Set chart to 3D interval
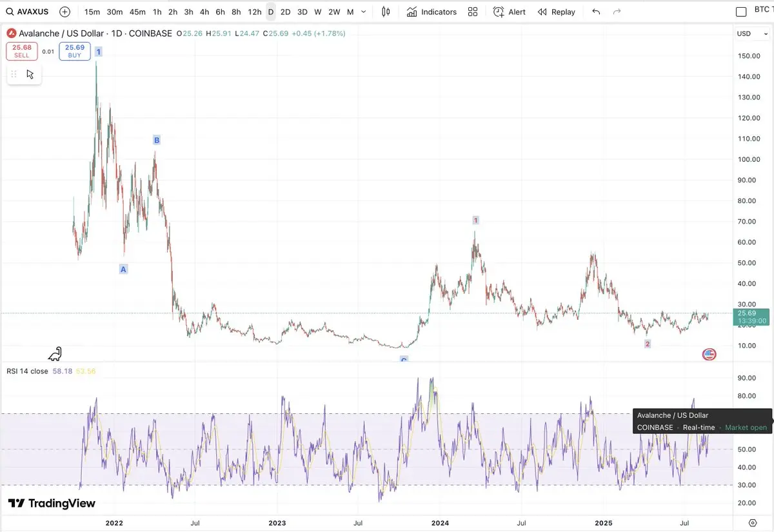Viewport: 774px width, 532px height. click(x=302, y=12)
